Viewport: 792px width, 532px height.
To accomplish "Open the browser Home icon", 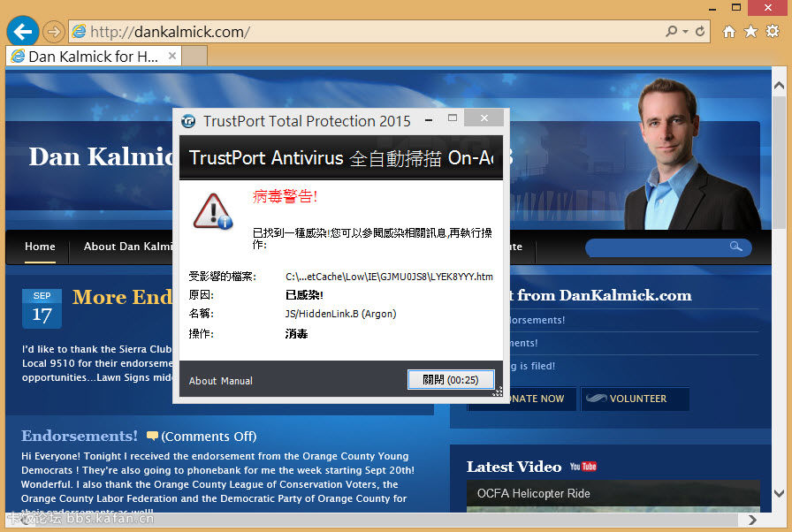I will 729,32.
